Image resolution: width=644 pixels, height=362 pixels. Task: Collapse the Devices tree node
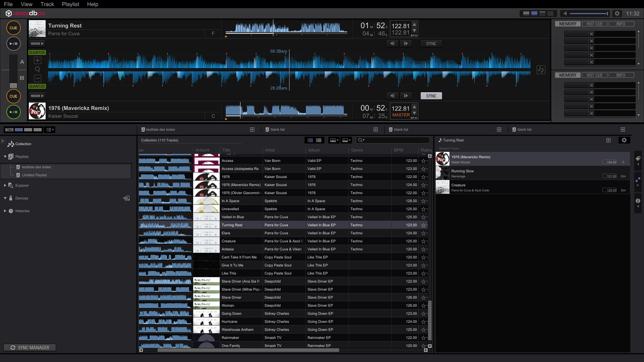point(5,198)
